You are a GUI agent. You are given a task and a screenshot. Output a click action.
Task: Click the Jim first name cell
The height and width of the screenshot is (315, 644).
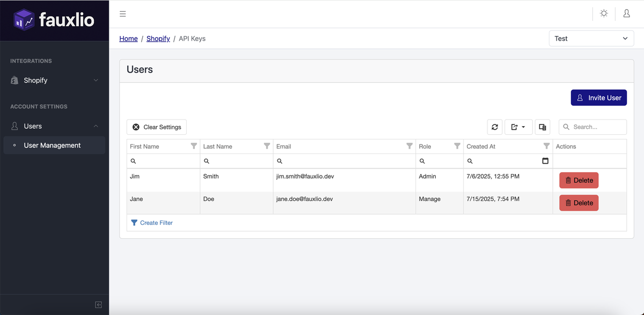point(163,180)
